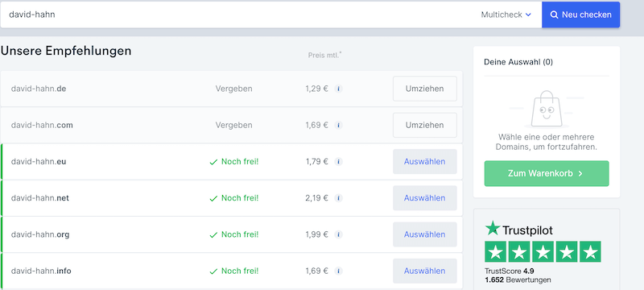Click the david-hahn.net domain name
Screen dimensions: 644x290
(x=39, y=198)
